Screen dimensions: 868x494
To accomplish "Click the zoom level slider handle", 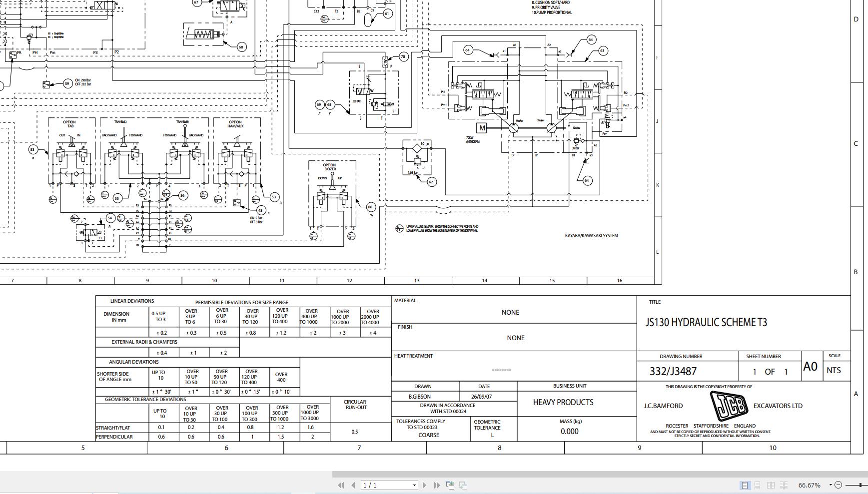I will click(x=861, y=485).
